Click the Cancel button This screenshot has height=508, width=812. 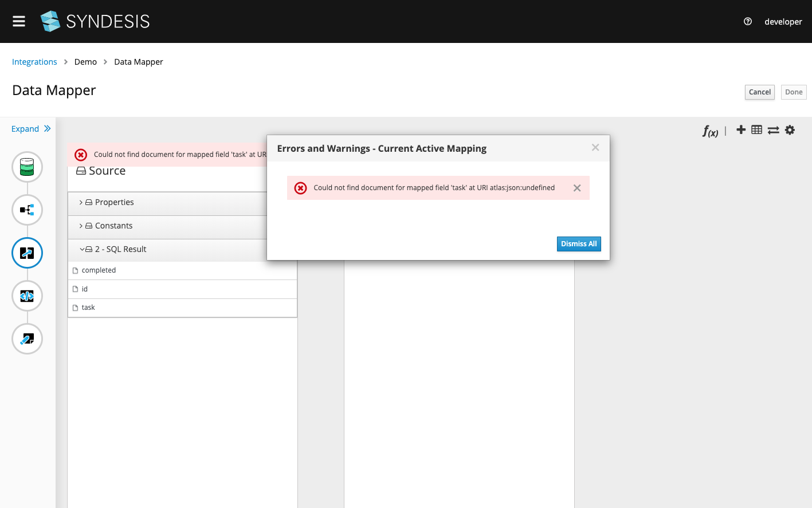(760, 92)
